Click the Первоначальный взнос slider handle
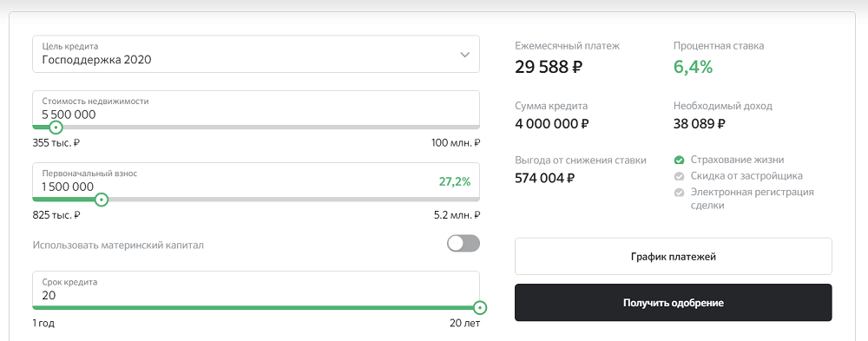The height and width of the screenshot is (341, 868). click(102, 200)
